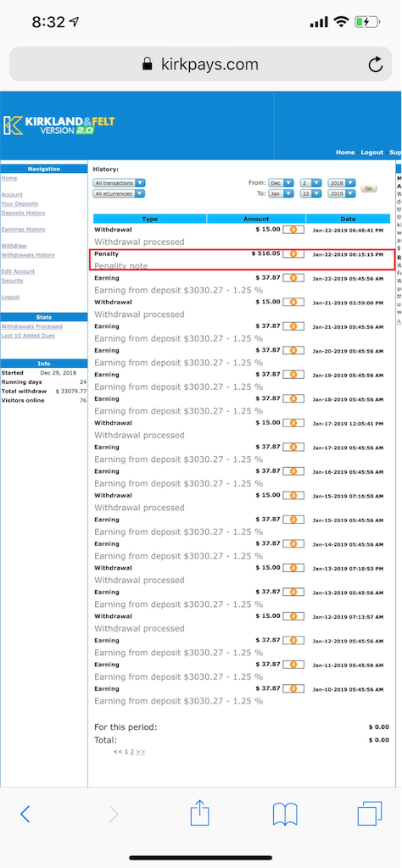Click Bitcoin icon on Jan-11 earning row
This screenshot has width=402, height=868.
tap(293, 665)
